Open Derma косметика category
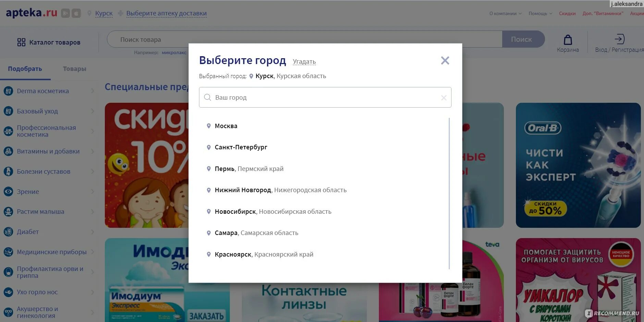Screen dimensions: 644x322 pos(43,91)
